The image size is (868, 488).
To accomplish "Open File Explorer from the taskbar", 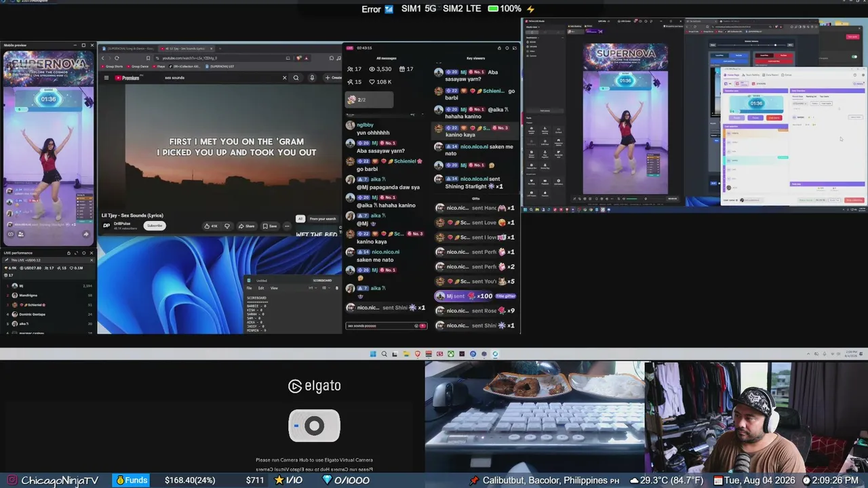I will click(406, 354).
